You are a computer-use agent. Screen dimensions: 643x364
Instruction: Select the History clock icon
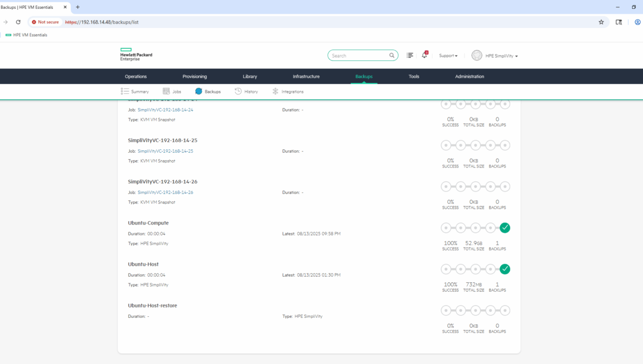(x=238, y=92)
